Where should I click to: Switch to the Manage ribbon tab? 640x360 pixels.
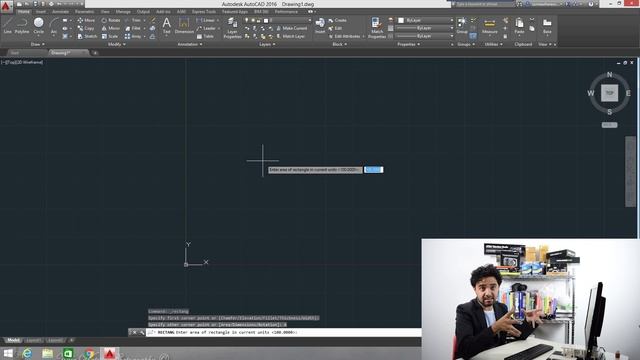point(123,12)
